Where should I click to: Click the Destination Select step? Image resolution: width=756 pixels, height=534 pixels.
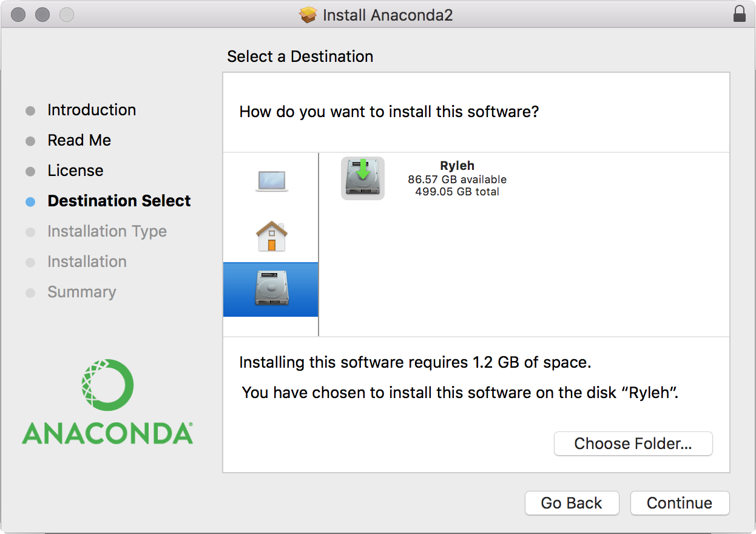119,201
